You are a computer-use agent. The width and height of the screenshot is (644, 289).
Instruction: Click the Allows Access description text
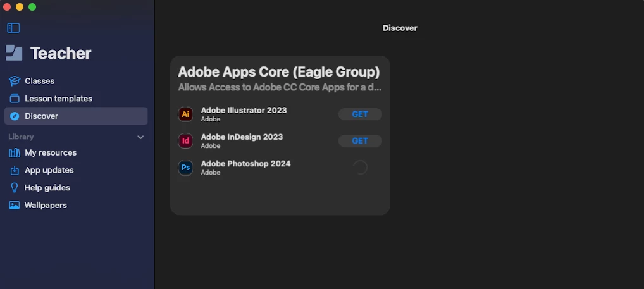[x=280, y=87]
